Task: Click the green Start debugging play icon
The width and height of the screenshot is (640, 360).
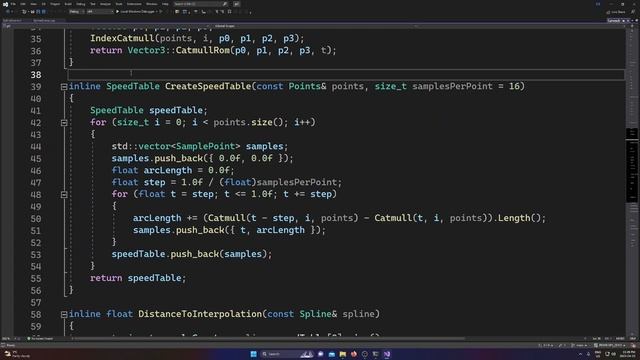Action: click(118, 12)
